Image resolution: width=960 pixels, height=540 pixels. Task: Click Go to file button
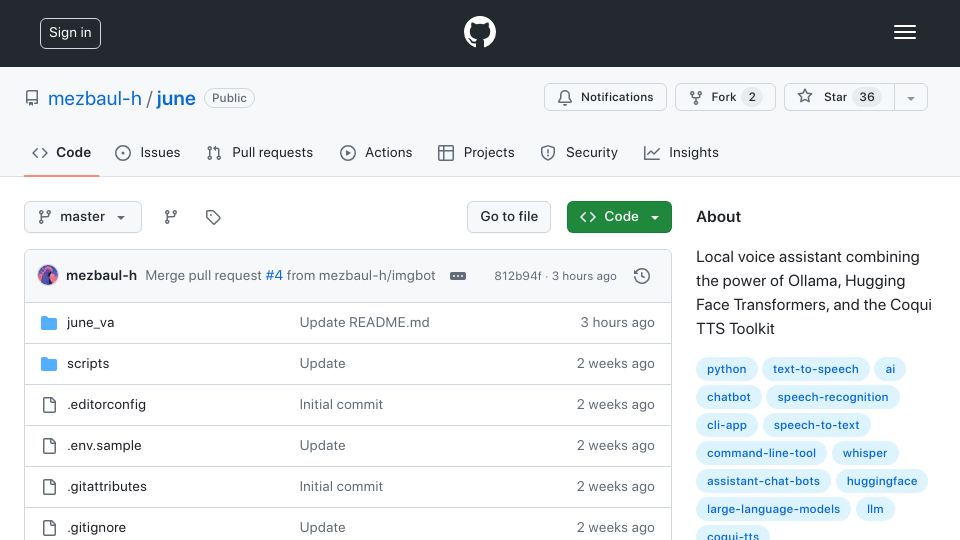pos(509,217)
